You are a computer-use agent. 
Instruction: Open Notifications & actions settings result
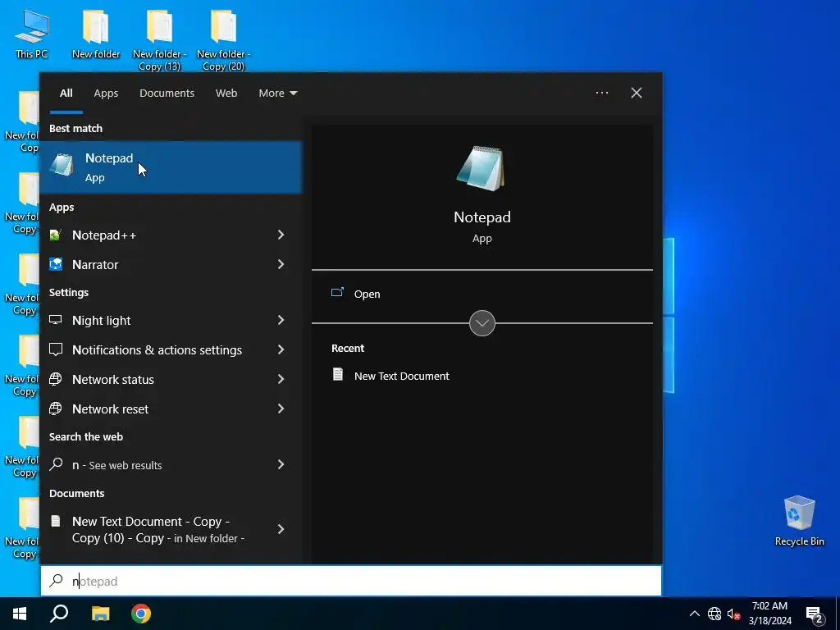(x=155, y=349)
